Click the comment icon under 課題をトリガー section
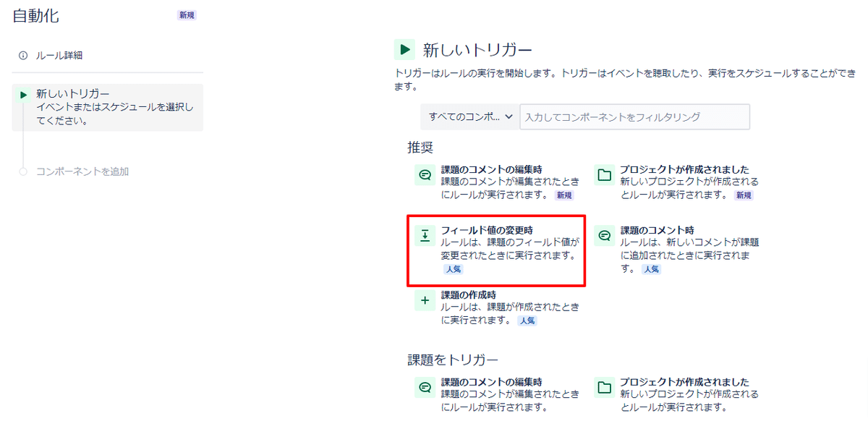 (425, 388)
